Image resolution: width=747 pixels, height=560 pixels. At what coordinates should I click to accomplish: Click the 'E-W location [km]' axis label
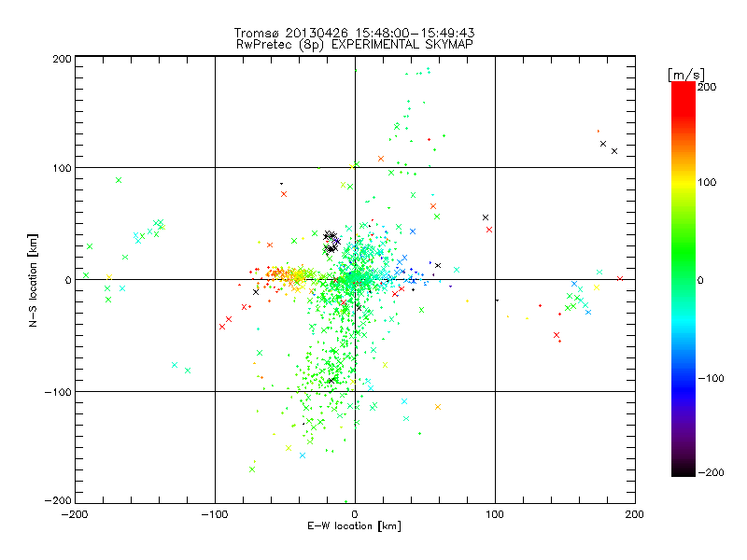pos(355,526)
